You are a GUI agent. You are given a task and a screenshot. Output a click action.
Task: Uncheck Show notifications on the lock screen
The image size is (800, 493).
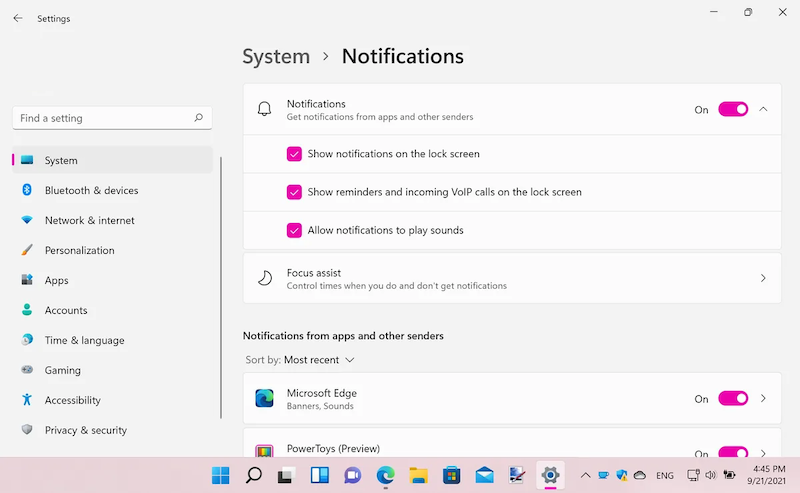294,154
